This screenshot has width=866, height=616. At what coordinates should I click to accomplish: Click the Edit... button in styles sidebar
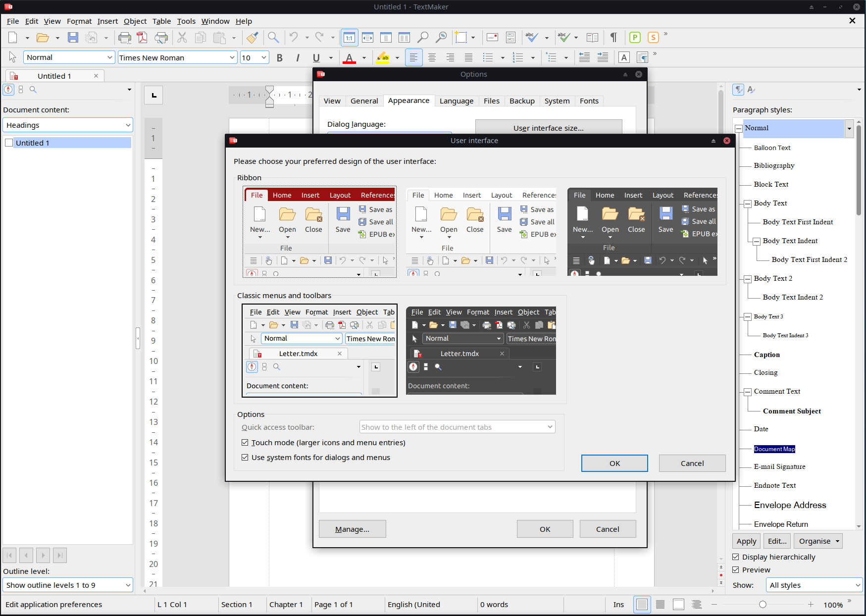pos(777,541)
